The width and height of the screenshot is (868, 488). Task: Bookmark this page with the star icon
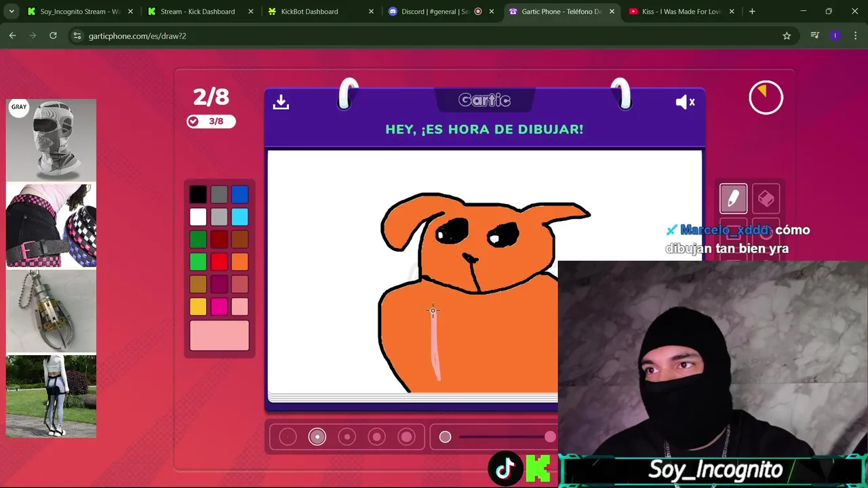click(787, 36)
